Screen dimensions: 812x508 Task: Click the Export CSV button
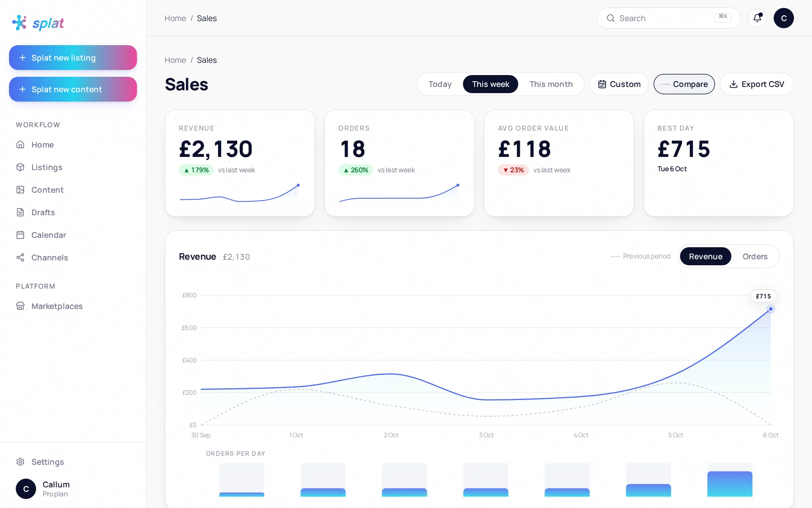pyautogui.click(x=757, y=84)
